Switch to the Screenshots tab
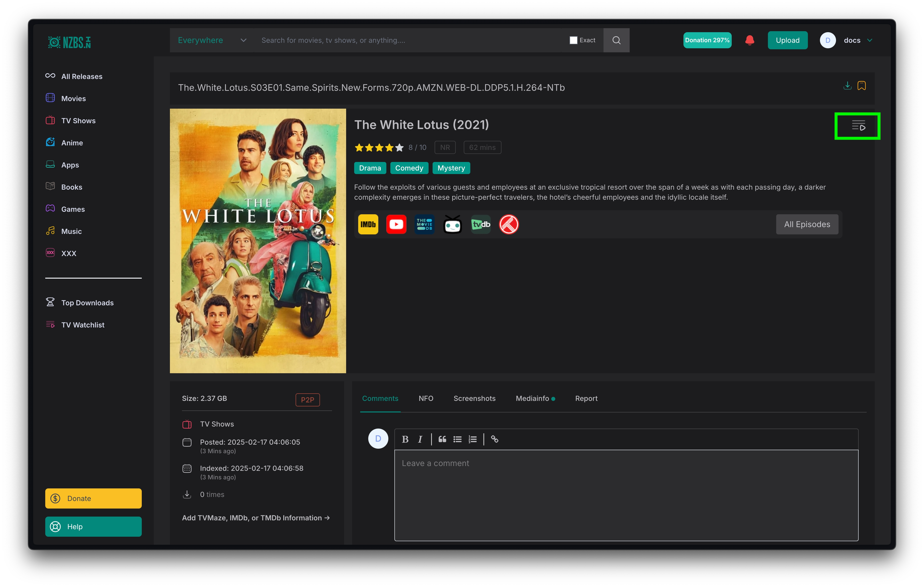Viewport: 924px width, 587px height. [474, 398]
